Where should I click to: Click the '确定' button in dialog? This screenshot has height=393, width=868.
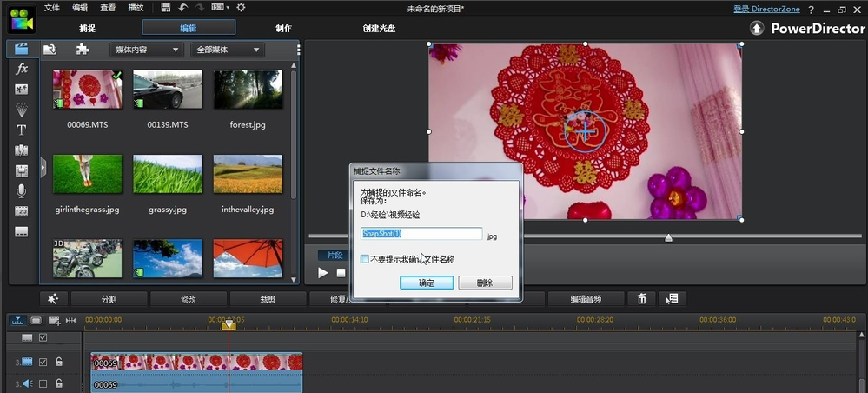pyautogui.click(x=427, y=283)
